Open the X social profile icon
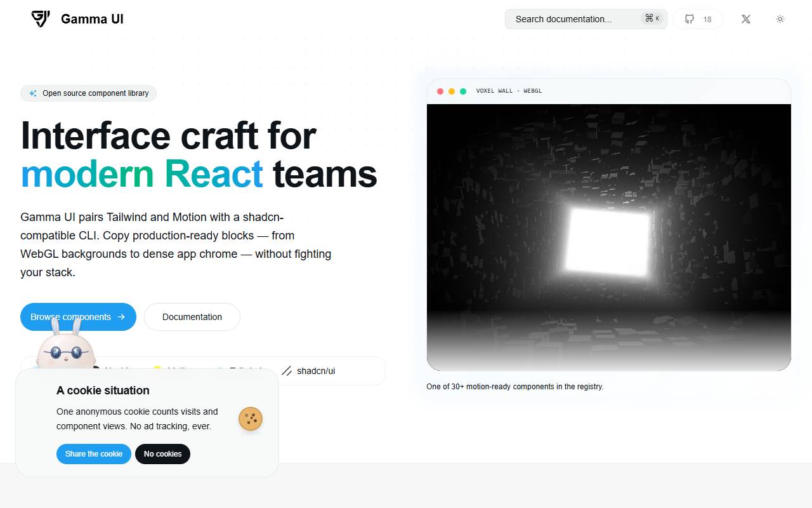 click(746, 19)
